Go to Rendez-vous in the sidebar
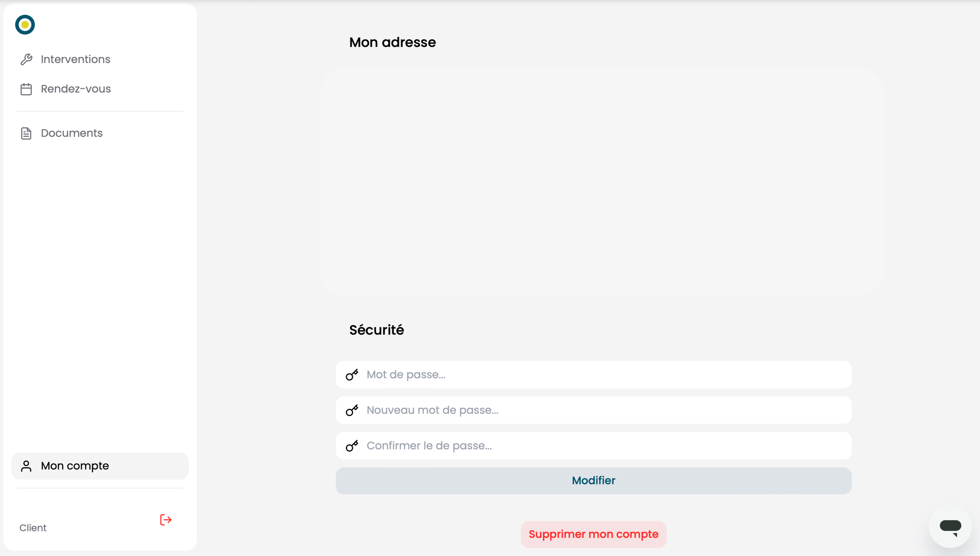Viewport: 980px width, 556px height. pyautogui.click(x=100, y=89)
